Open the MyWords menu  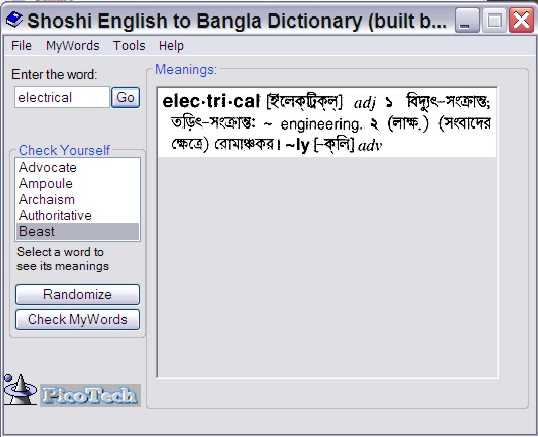(73, 46)
